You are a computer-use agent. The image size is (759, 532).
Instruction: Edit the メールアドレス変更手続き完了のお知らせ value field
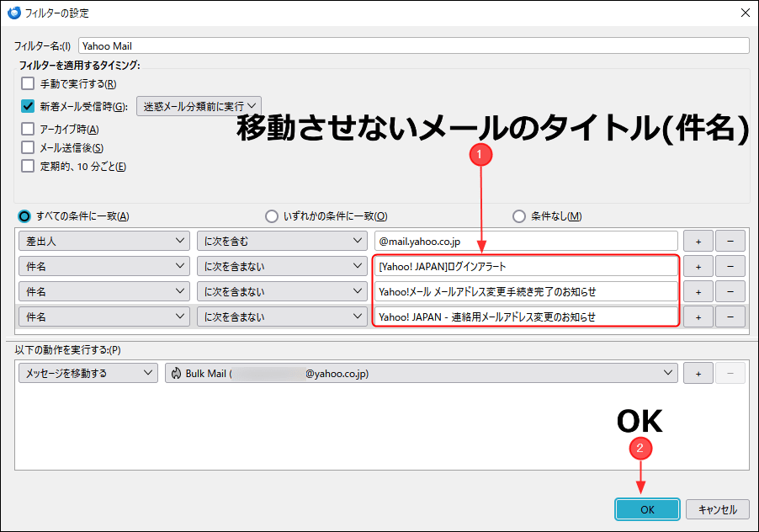pos(526,291)
